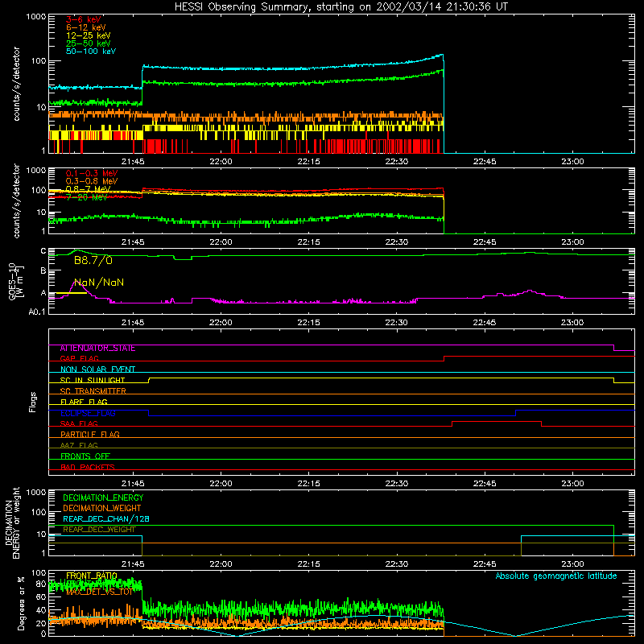Select the ECLIPSE_FLAG label
The width and height of the screenshot is (644, 644).
click(88, 413)
